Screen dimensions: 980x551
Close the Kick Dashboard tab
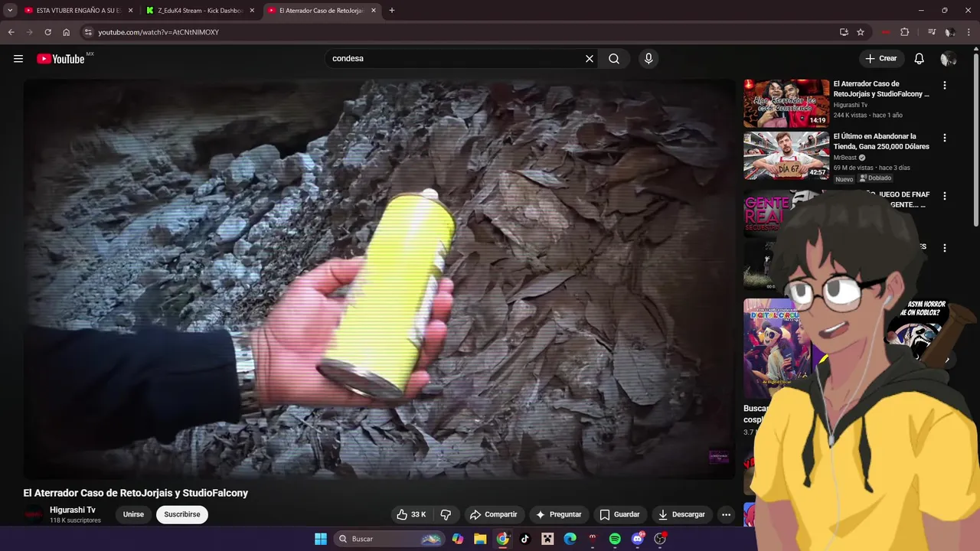coord(252,11)
